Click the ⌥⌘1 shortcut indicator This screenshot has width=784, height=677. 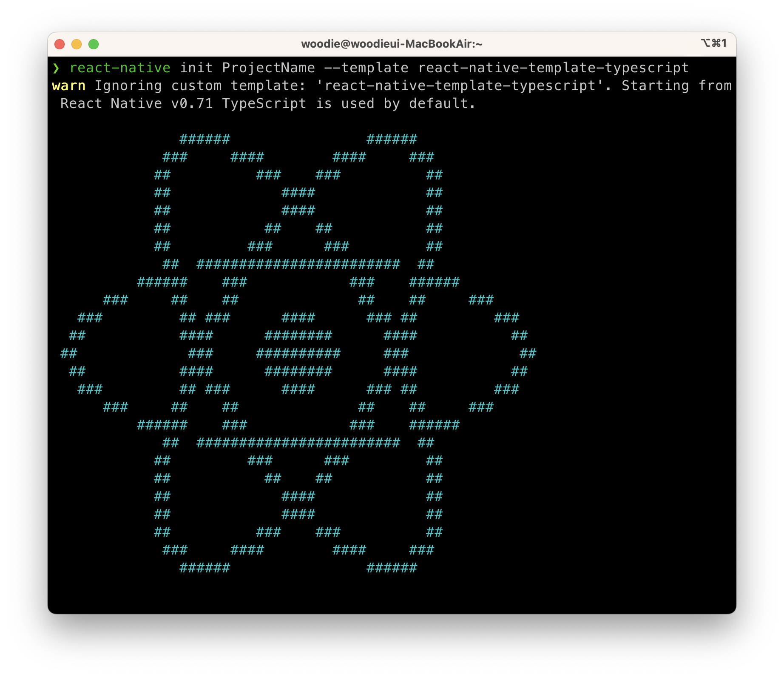[x=714, y=43]
